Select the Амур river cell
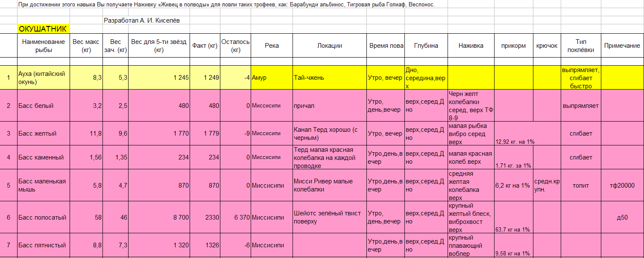 [x=272, y=78]
